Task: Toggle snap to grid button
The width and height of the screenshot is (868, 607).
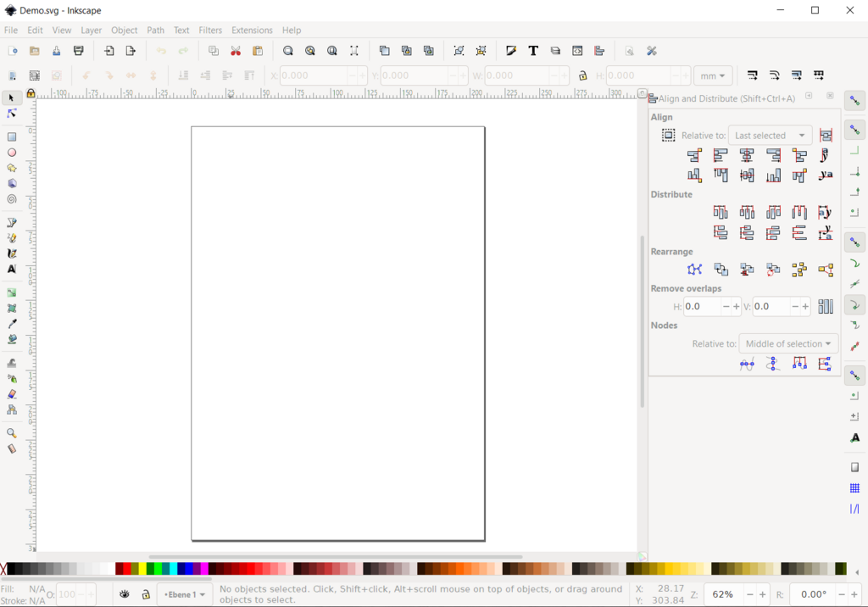Action: (x=854, y=488)
